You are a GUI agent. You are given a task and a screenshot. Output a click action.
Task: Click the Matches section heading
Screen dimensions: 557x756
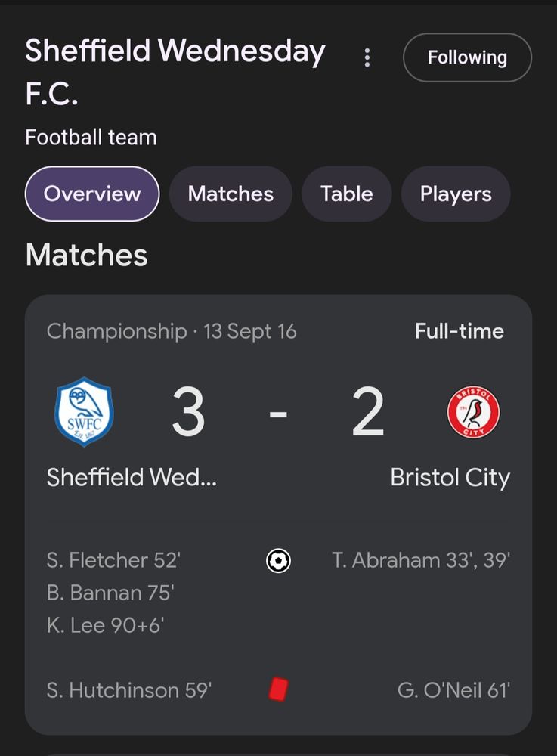[x=86, y=256]
